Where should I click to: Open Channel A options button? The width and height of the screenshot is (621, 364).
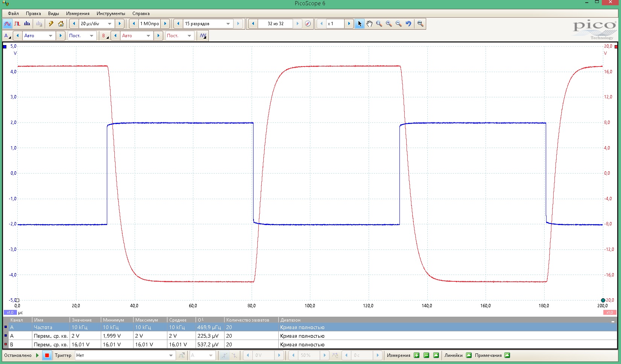point(7,36)
